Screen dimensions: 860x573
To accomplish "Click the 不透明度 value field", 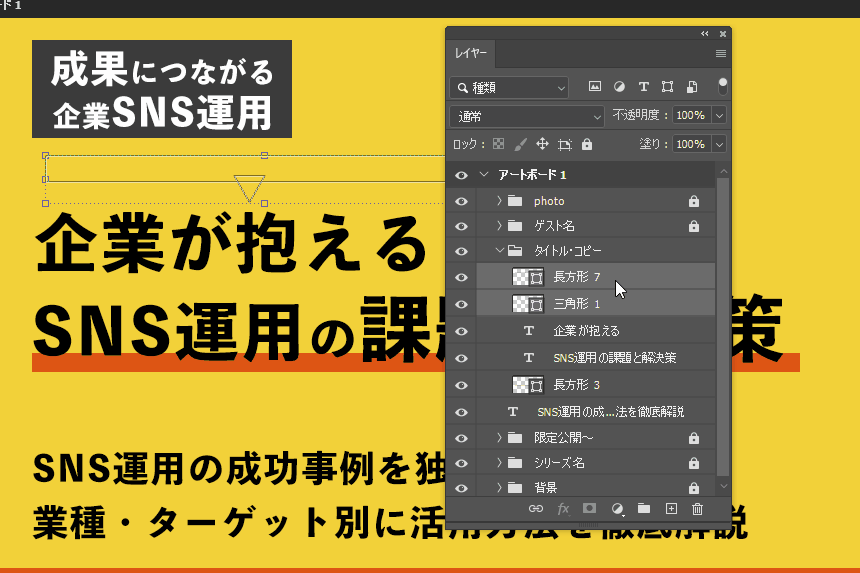I will tap(691, 116).
